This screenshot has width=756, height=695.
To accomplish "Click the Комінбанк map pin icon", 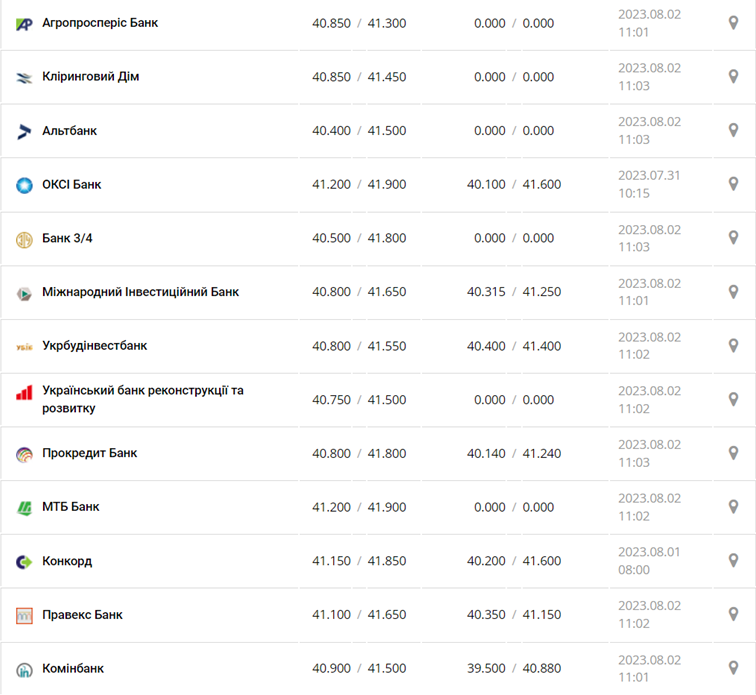I will (733, 668).
